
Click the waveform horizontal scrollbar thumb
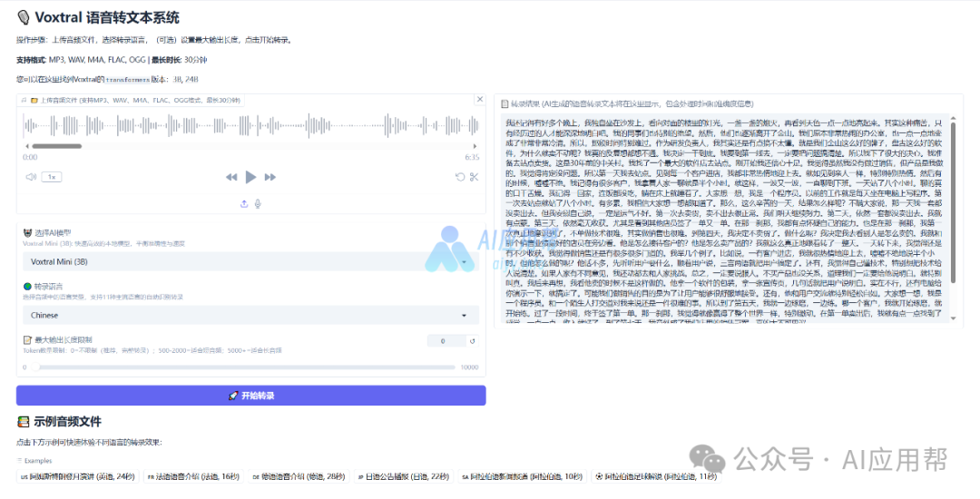click(x=57, y=146)
